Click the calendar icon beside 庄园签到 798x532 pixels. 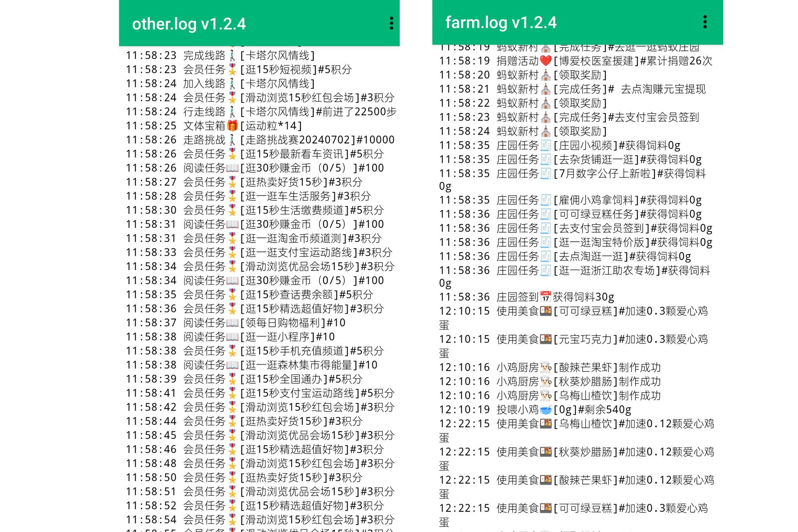coord(546,297)
